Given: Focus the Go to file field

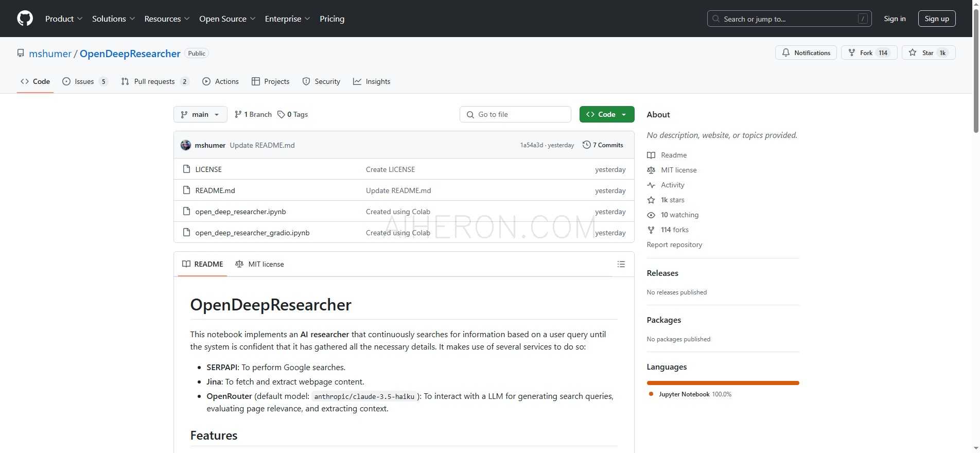Looking at the screenshot, I should [515, 114].
